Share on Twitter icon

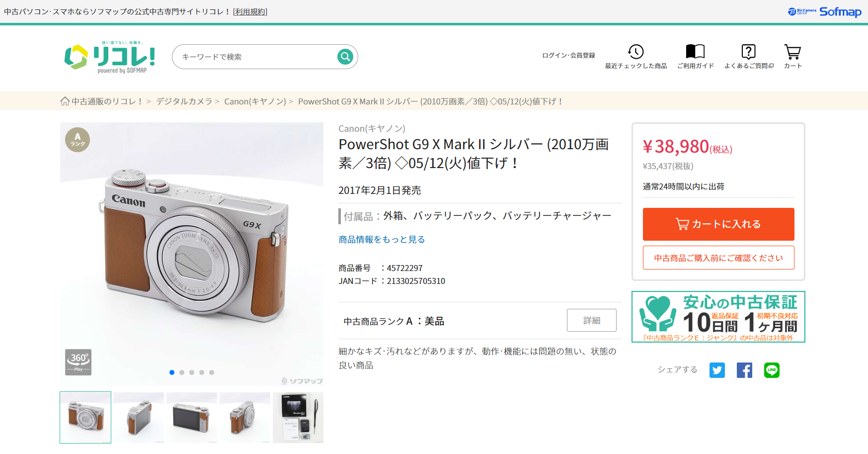(x=717, y=370)
